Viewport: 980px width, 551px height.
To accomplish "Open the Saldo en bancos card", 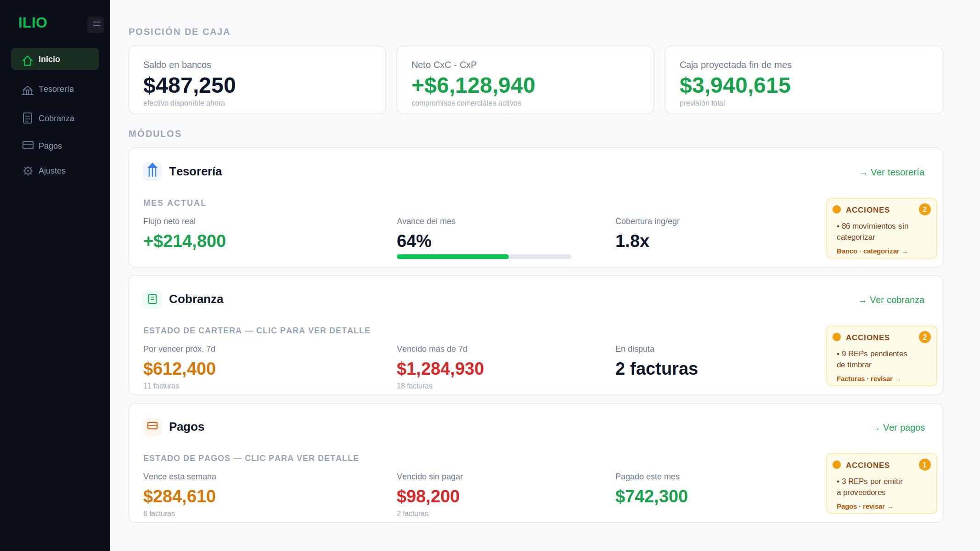I will tap(257, 80).
